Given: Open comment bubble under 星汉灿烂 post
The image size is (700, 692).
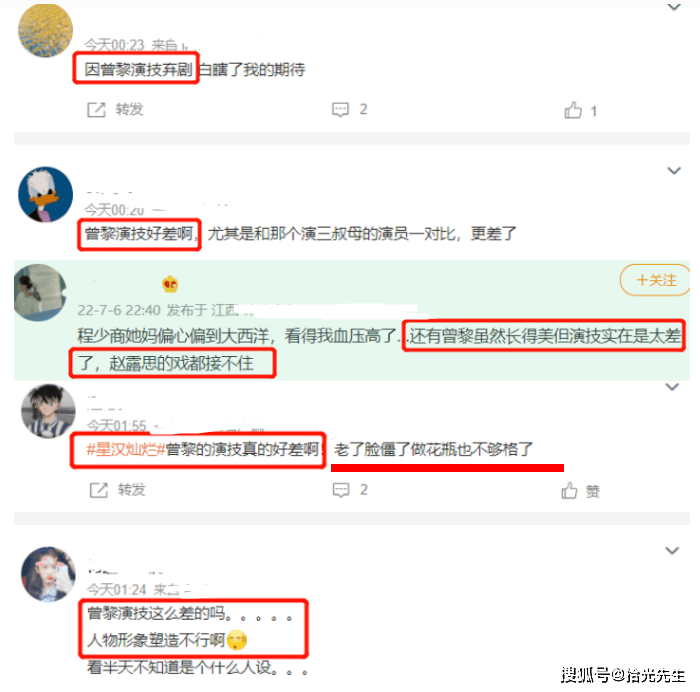Looking at the screenshot, I should coord(341,490).
